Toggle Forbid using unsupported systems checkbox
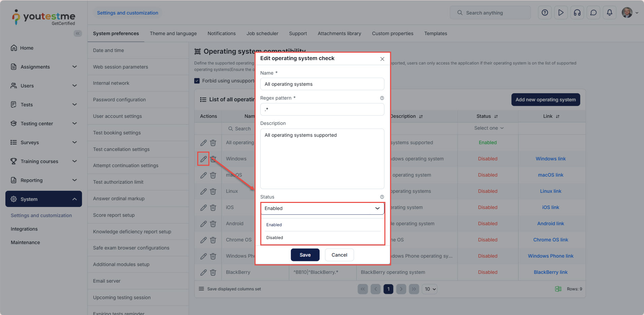This screenshot has height=315, width=644. point(197,81)
